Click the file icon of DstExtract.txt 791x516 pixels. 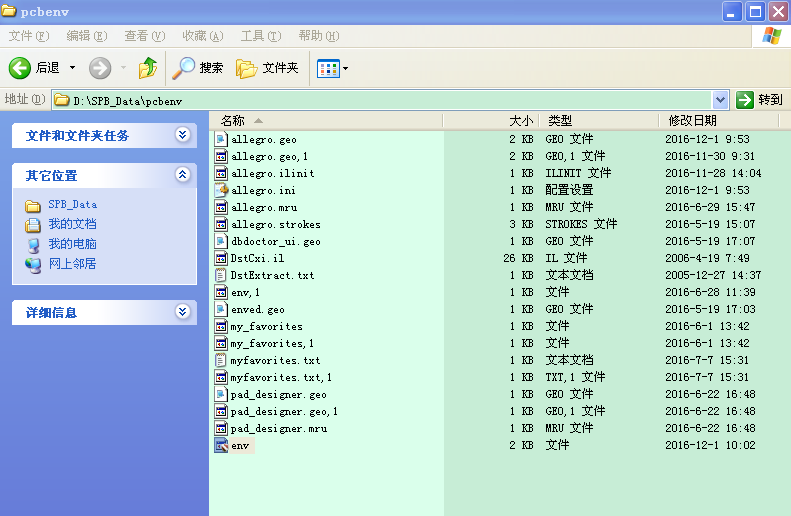(220, 275)
